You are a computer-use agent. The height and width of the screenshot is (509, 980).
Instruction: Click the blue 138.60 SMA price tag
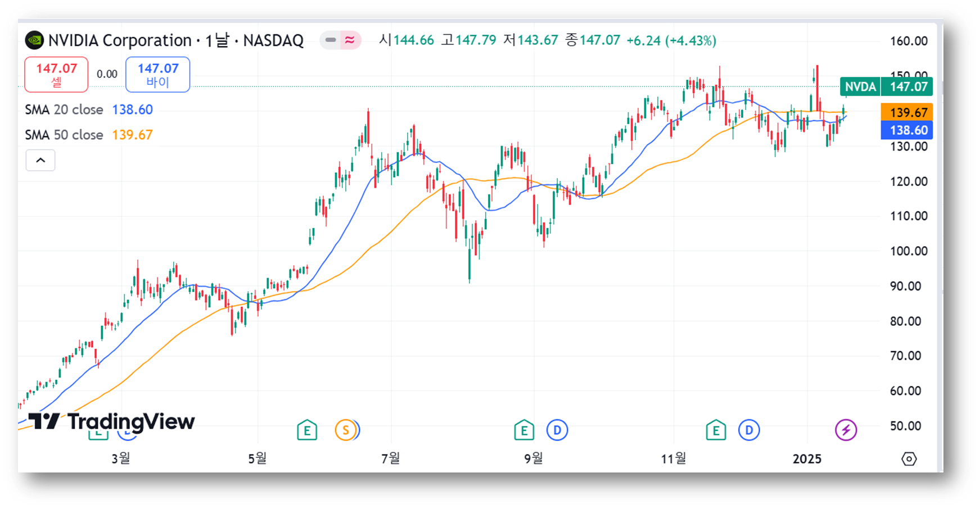coord(907,130)
